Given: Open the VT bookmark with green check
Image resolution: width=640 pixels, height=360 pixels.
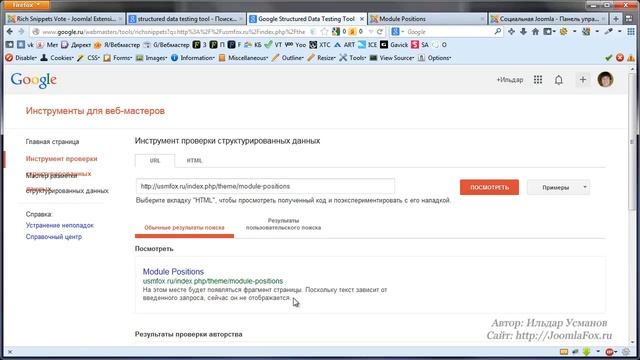Looking at the screenshot, I should click(273, 45).
